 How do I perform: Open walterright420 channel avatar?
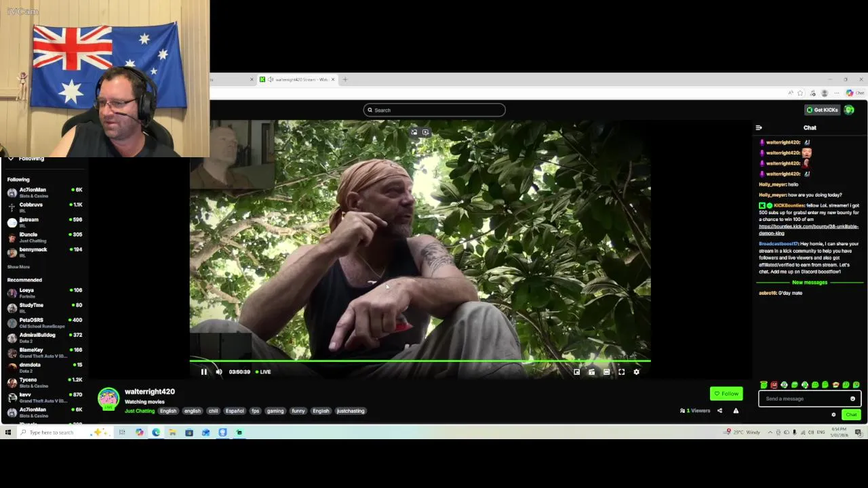(108, 399)
